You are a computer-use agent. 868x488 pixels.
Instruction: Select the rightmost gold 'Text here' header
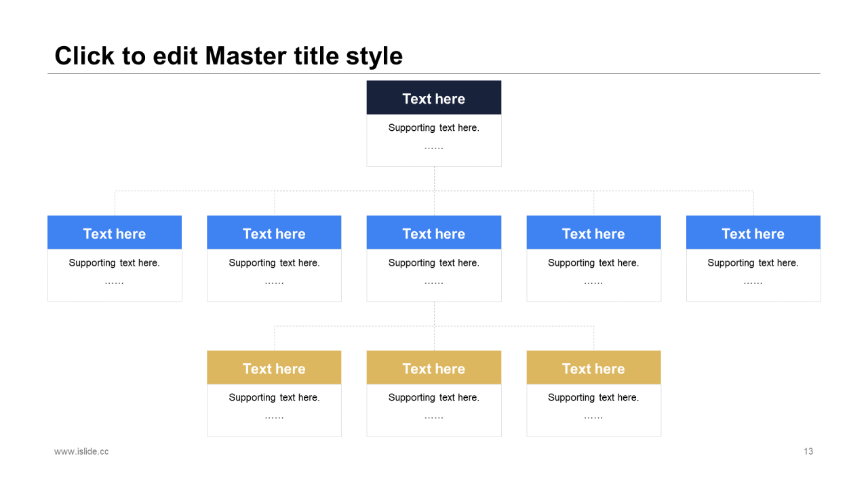click(x=594, y=367)
